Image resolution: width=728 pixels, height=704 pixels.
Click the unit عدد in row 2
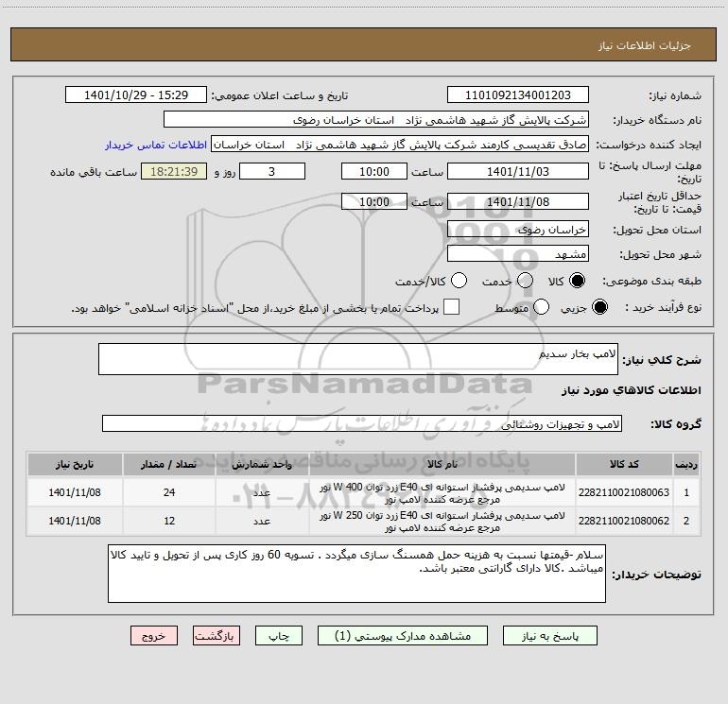coord(262,522)
